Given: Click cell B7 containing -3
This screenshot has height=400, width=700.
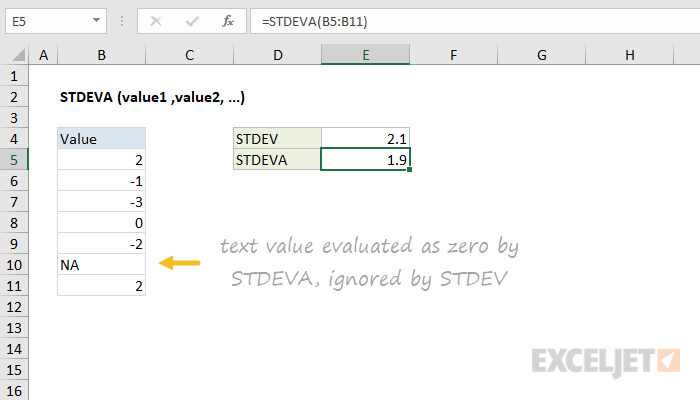Looking at the screenshot, I should 101,202.
